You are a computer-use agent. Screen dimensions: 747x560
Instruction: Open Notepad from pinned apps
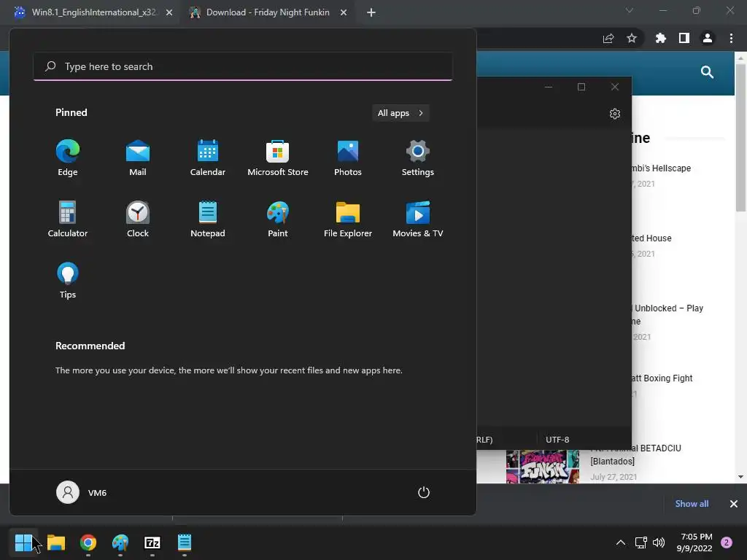click(208, 219)
